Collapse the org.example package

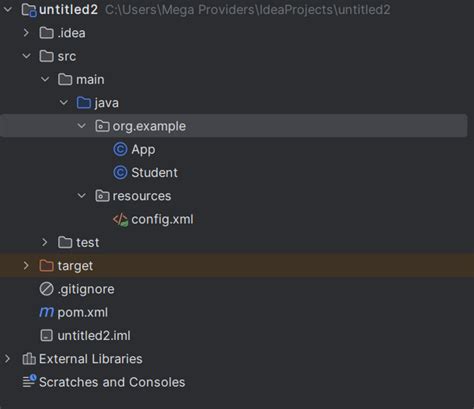(x=82, y=126)
